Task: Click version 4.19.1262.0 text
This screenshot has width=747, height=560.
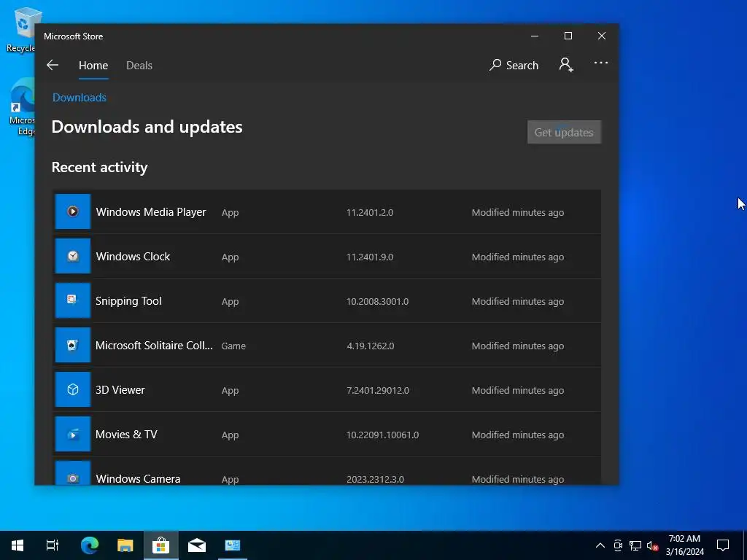Action: (370, 346)
